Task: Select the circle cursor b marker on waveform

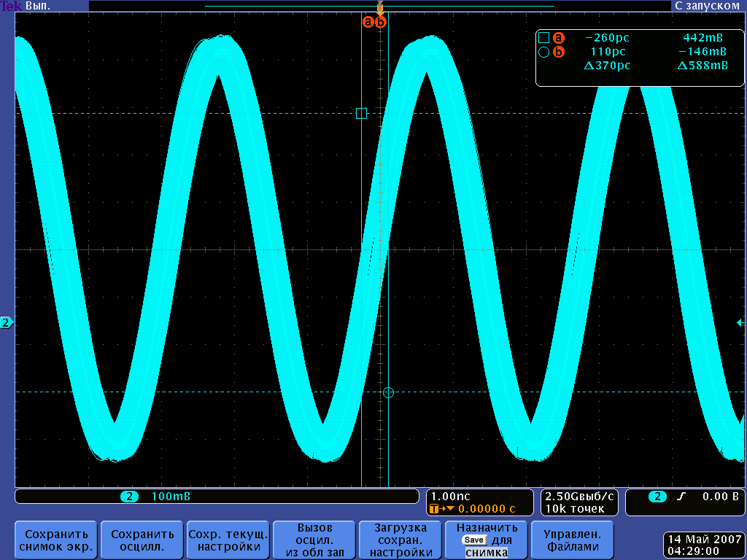Action: point(388,392)
